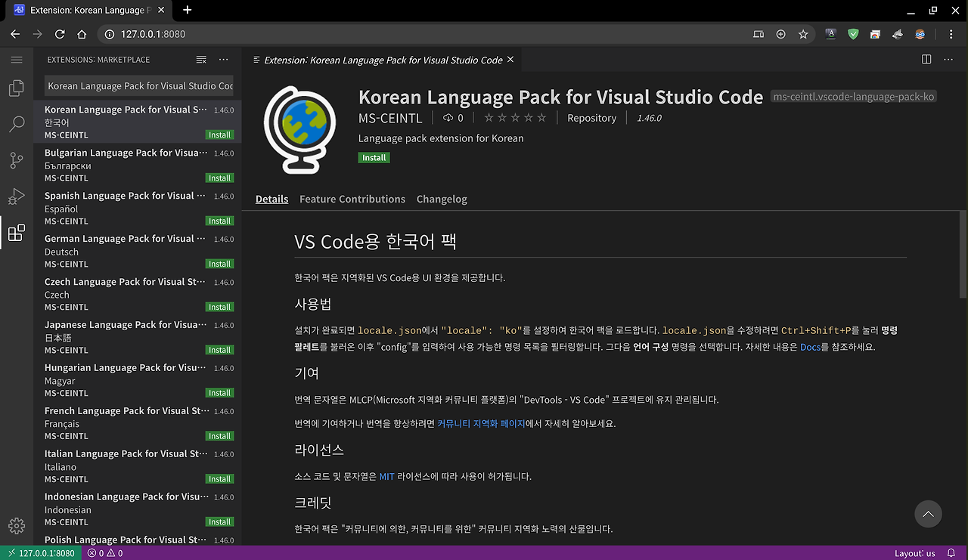This screenshot has height=560, width=968.
Task: Click the green shield extension icon
Action: 853,34
